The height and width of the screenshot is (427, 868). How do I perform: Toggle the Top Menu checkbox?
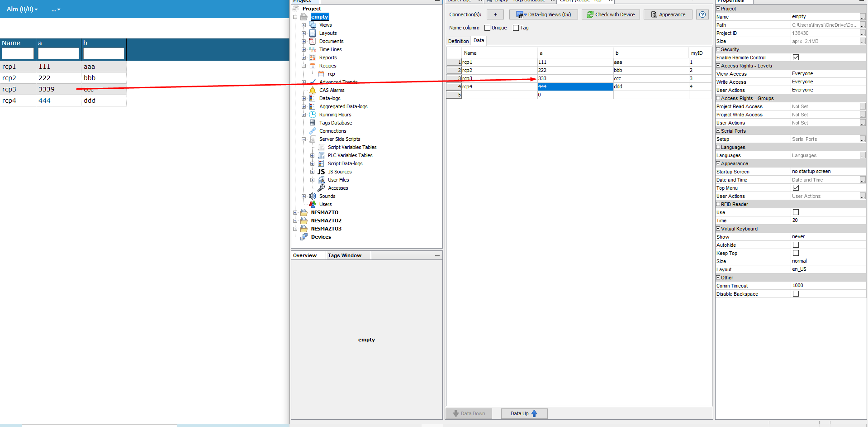(x=796, y=188)
